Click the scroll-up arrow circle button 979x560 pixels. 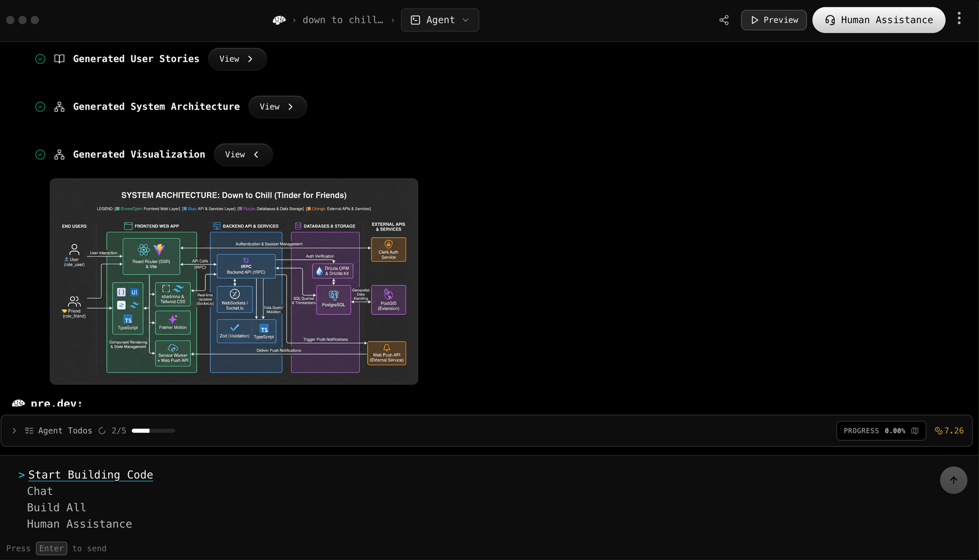click(x=953, y=480)
